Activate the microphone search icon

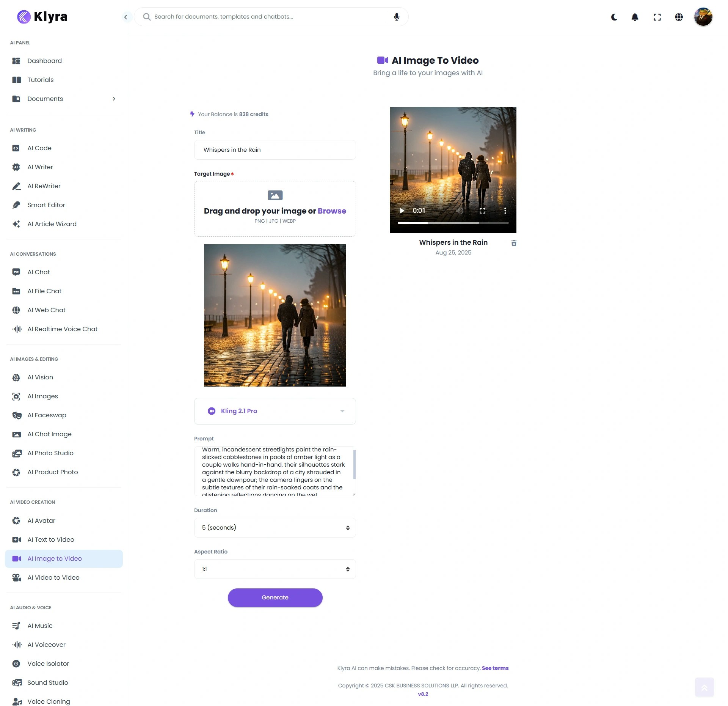(x=397, y=17)
